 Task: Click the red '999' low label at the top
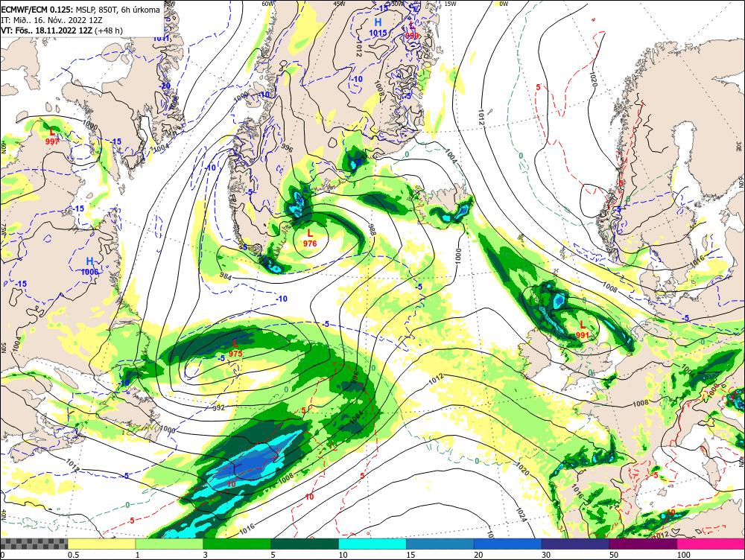(x=413, y=36)
